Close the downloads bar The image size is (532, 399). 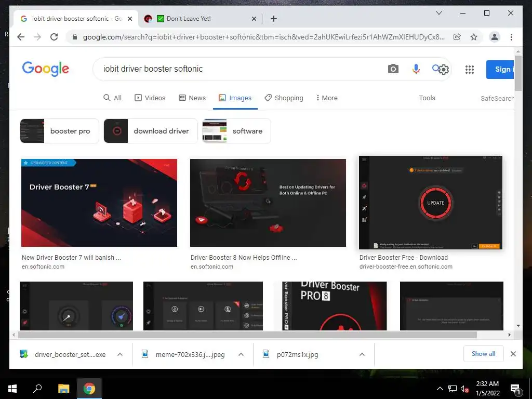tap(513, 354)
